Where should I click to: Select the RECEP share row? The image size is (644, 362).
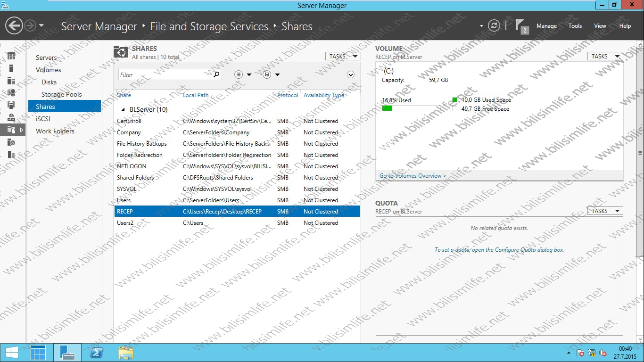click(238, 212)
